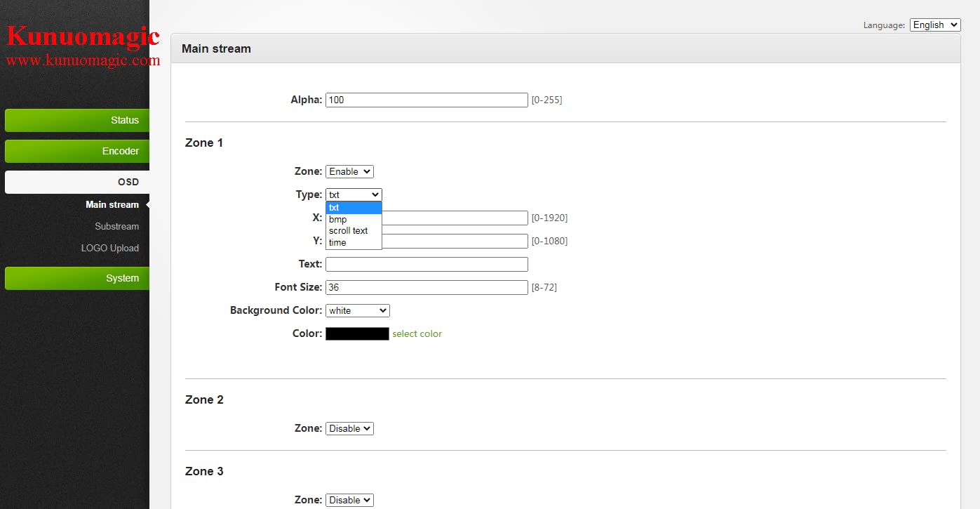Open the System menu section

tap(77, 278)
